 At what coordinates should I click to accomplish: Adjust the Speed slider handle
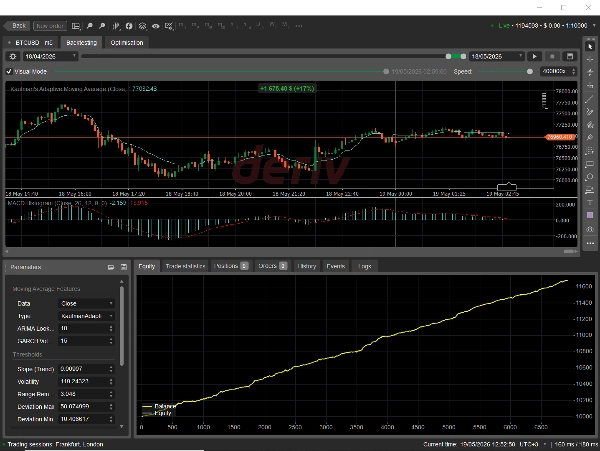click(530, 72)
